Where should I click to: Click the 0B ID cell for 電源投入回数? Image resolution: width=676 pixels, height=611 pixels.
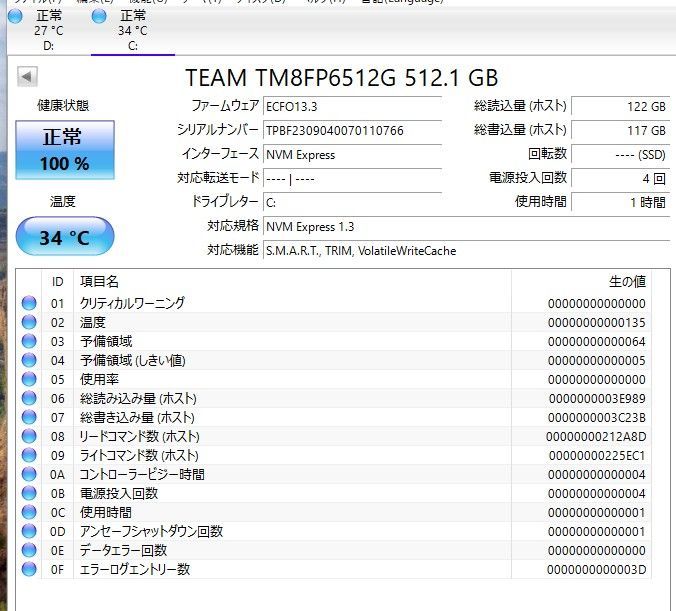coord(58,493)
